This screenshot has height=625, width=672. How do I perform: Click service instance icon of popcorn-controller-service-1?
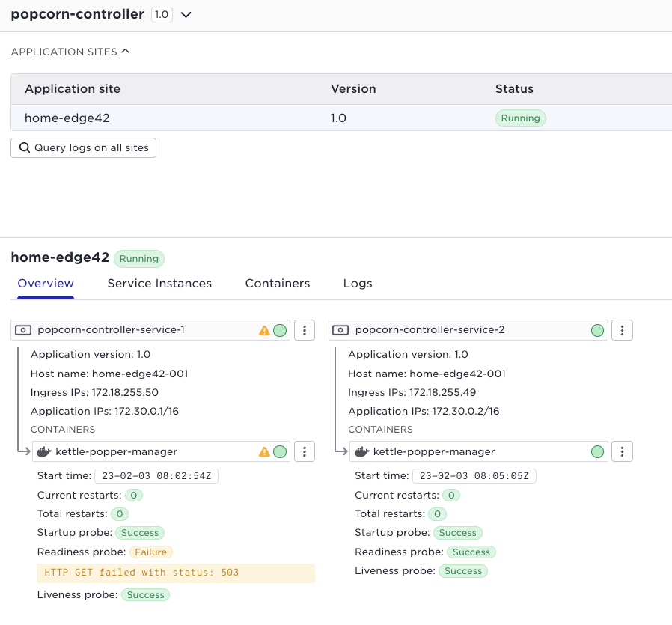[23, 330]
